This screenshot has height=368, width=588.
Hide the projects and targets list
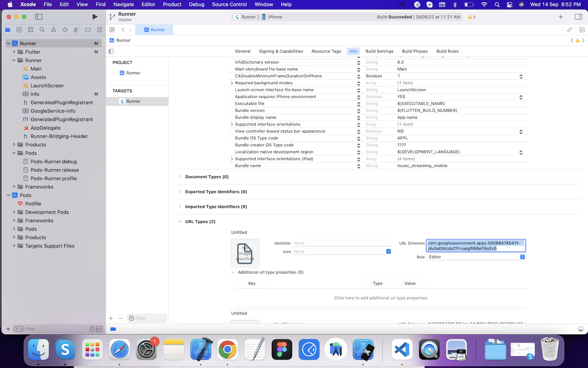click(111, 51)
